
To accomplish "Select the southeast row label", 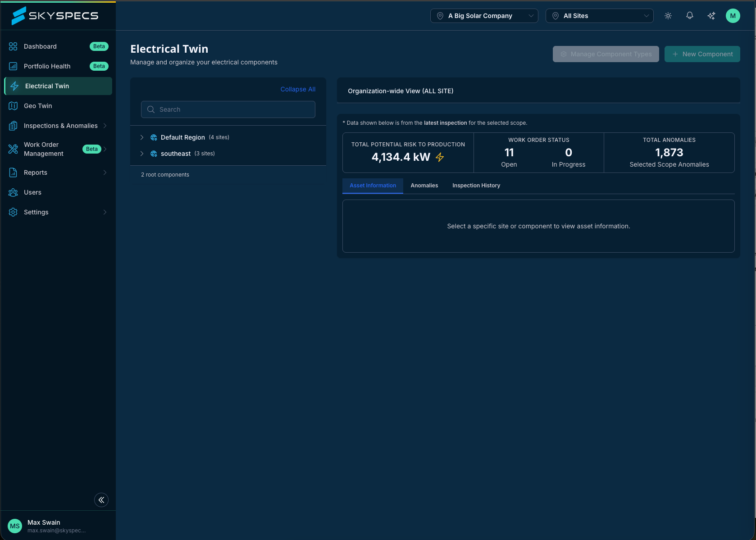I will (176, 154).
